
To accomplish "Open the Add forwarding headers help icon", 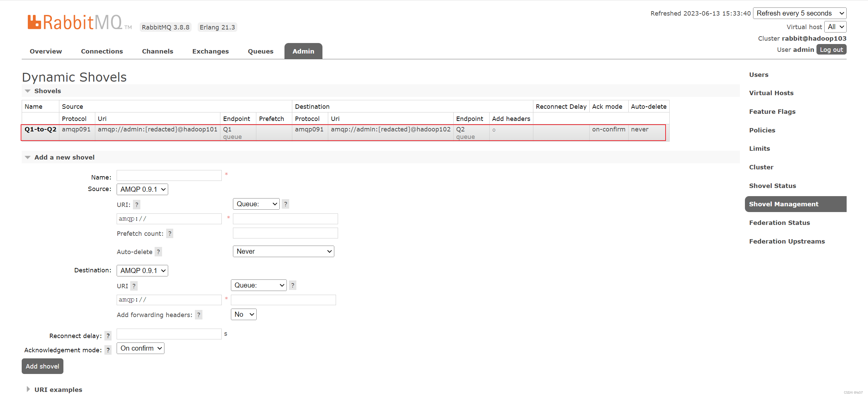I will [199, 315].
